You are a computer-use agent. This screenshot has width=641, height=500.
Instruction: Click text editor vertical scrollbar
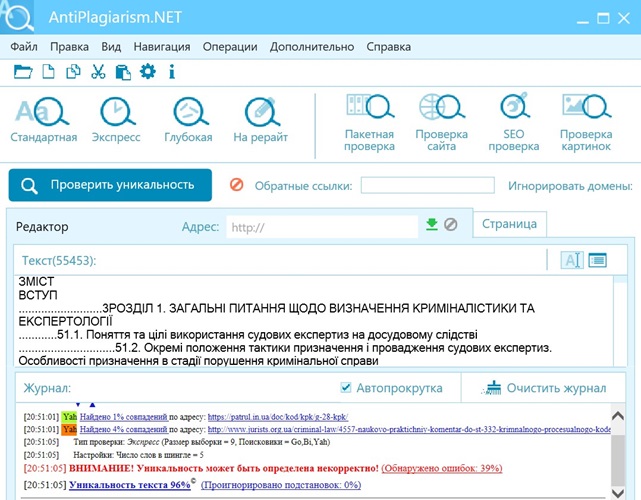(620, 321)
